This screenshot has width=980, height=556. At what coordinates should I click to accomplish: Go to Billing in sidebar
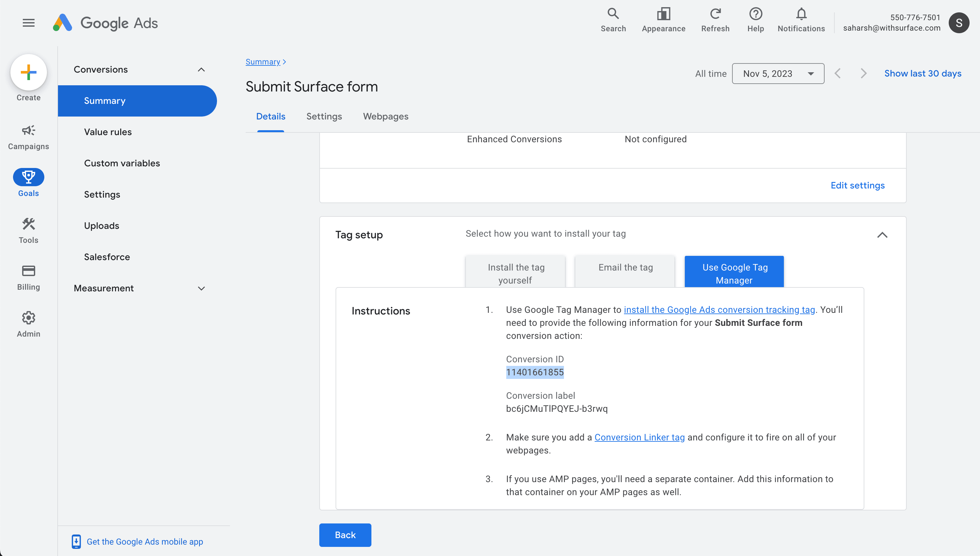pos(29,278)
